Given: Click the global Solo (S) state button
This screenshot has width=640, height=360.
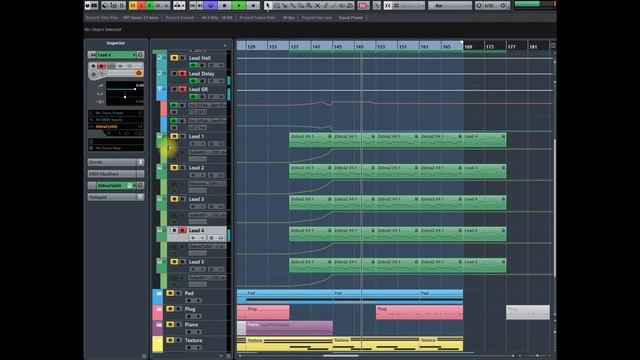Looking at the screenshot, I should click(141, 5).
